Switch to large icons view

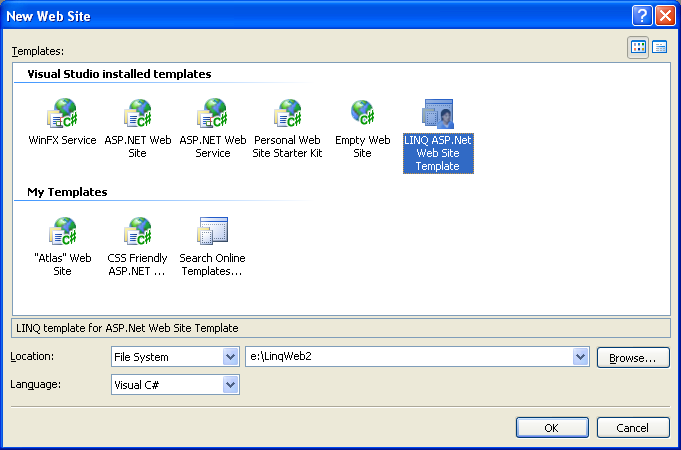click(638, 47)
